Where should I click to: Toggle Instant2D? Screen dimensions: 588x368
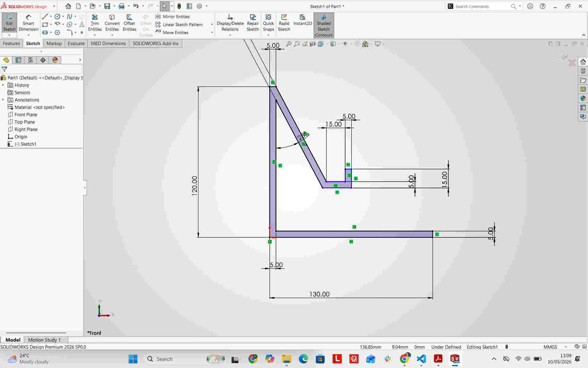pos(303,20)
